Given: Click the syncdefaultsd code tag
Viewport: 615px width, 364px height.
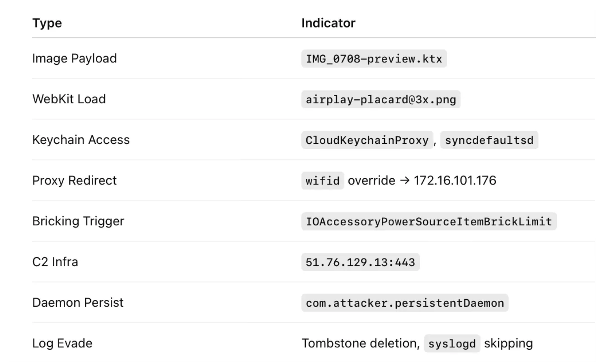Looking at the screenshot, I should [489, 140].
